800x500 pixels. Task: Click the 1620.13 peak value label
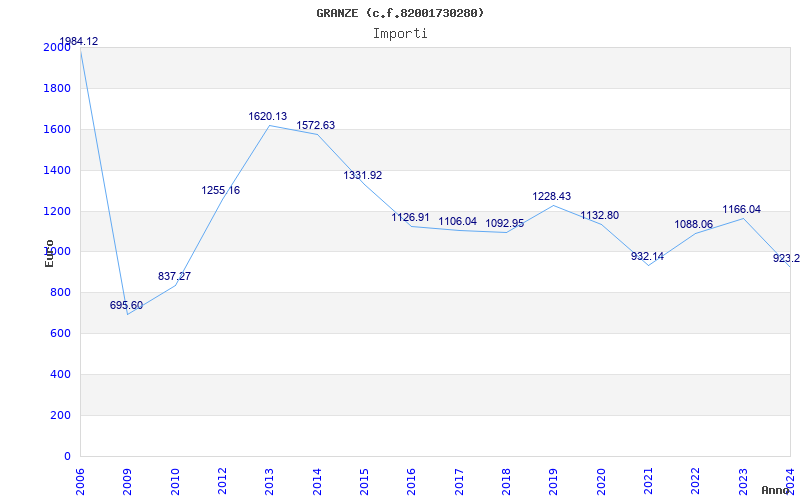point(268,116)
